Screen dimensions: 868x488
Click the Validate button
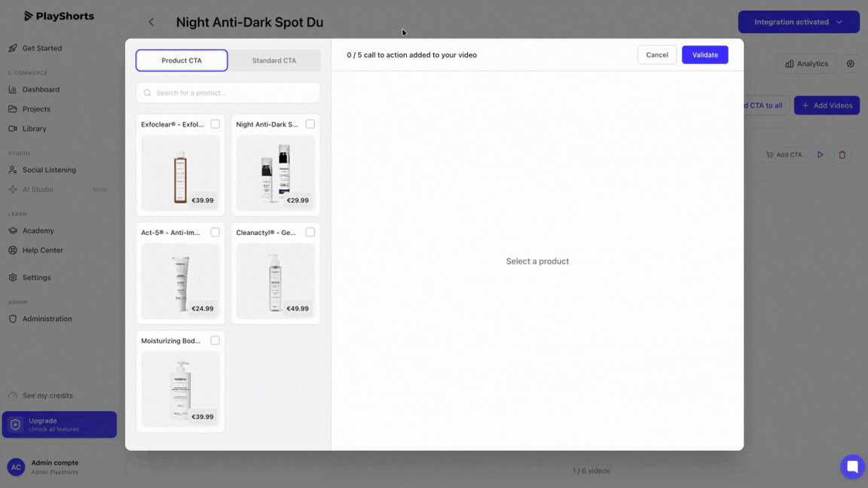pos(704,55)
